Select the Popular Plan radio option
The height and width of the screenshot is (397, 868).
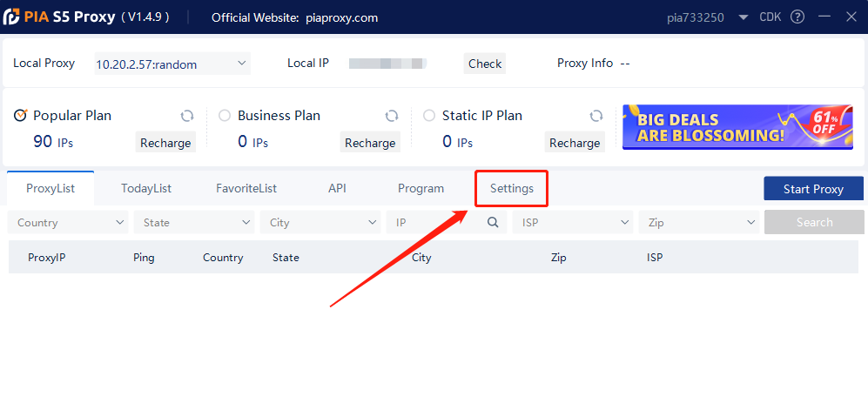coord(21,115)
